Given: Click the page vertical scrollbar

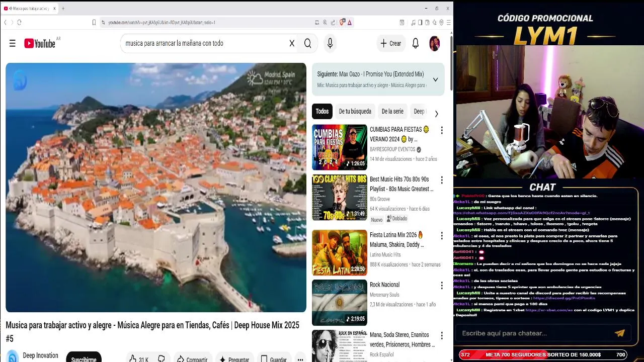Looking at the screenshot, I should (x=451, y=63).
